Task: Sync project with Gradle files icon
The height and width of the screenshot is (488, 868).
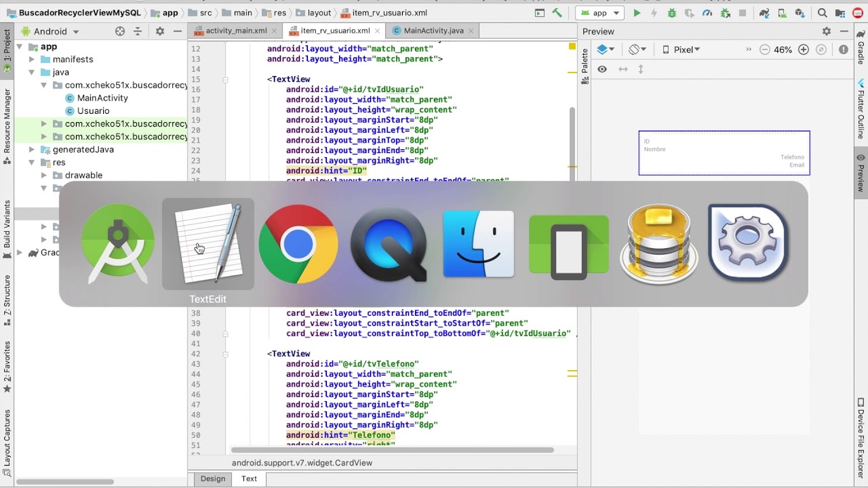Action: 764,13
